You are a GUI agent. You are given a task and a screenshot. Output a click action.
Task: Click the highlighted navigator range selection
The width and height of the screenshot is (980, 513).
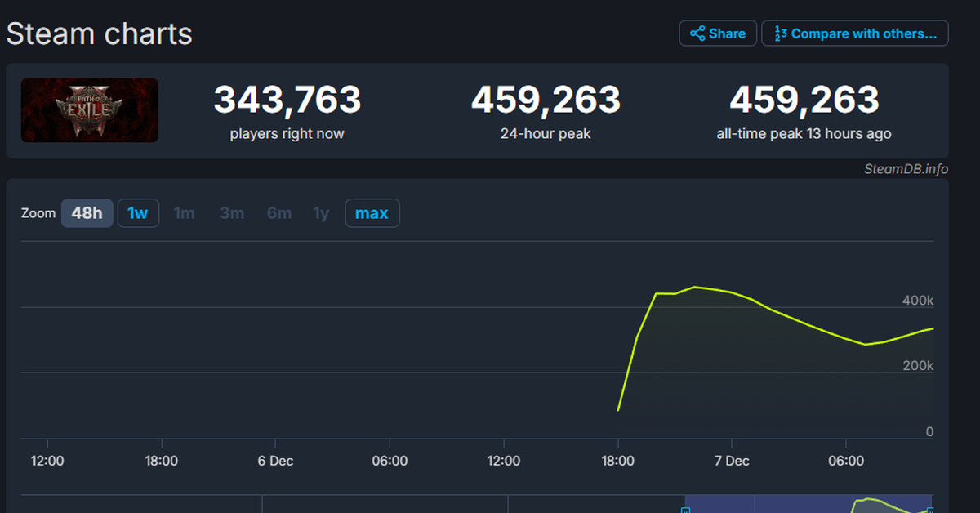808,504
